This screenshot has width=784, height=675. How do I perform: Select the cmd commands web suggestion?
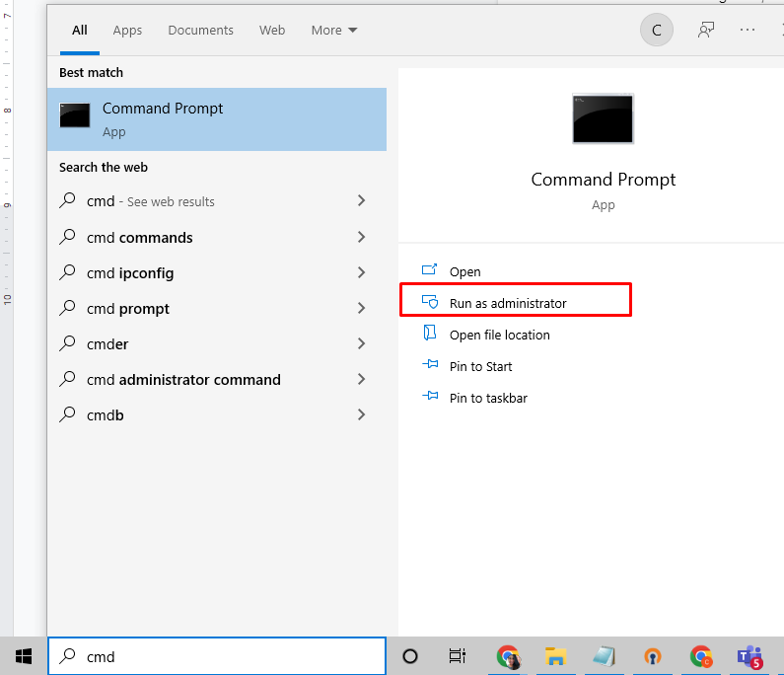217,237
